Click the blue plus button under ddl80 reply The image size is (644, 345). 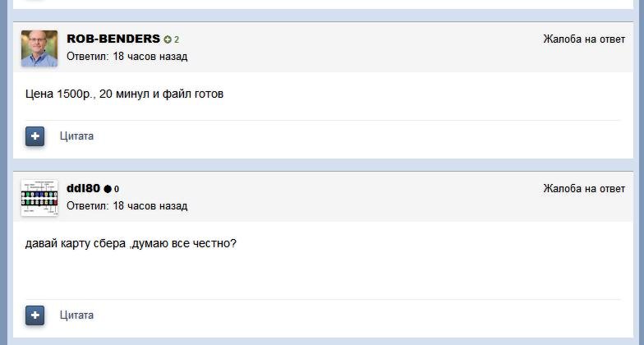pos(34,315)
